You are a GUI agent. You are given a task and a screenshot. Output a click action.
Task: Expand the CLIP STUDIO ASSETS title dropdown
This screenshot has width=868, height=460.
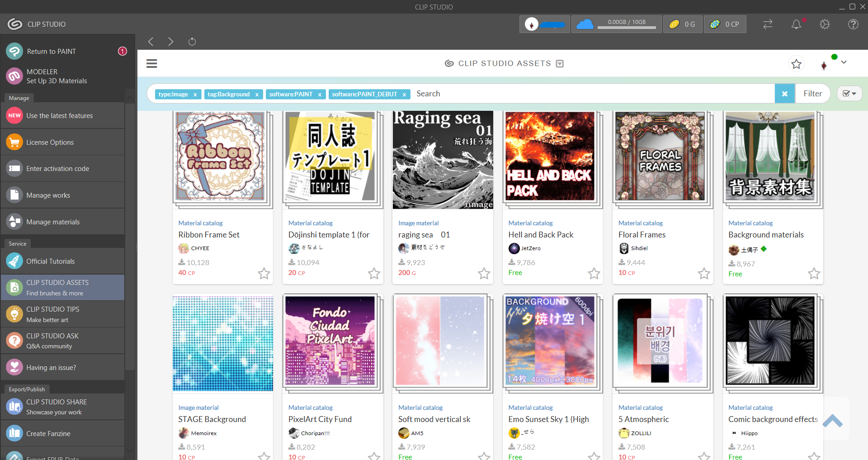click(x=560, y=64)
